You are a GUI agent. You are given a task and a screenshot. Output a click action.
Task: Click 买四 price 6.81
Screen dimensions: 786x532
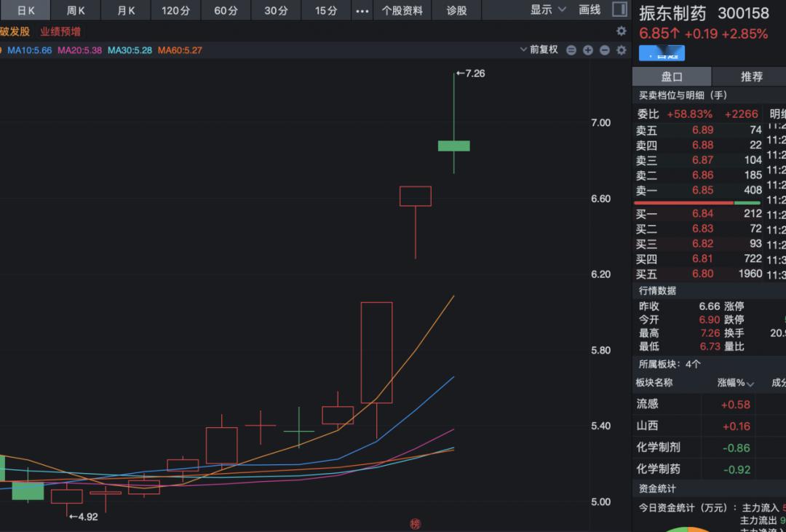[703, 259]
